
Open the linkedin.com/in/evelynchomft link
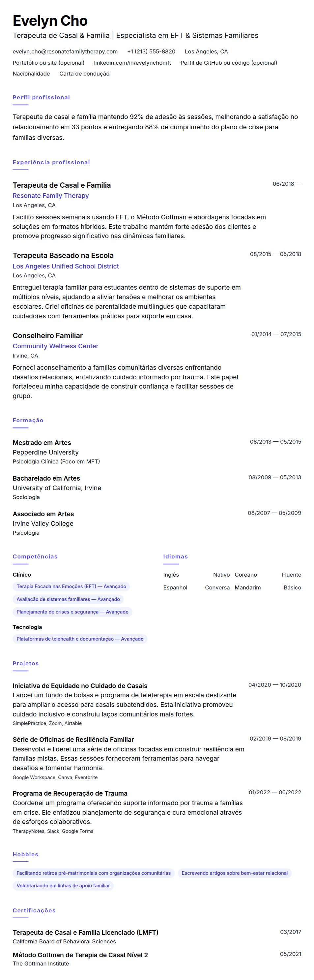[x=132, y=63]
